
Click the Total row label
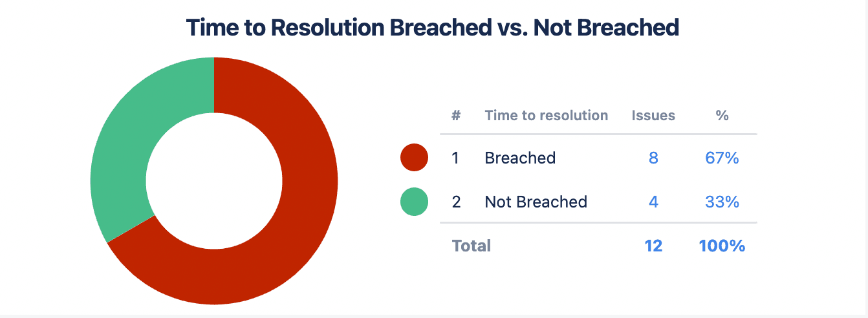pos(471,246)
